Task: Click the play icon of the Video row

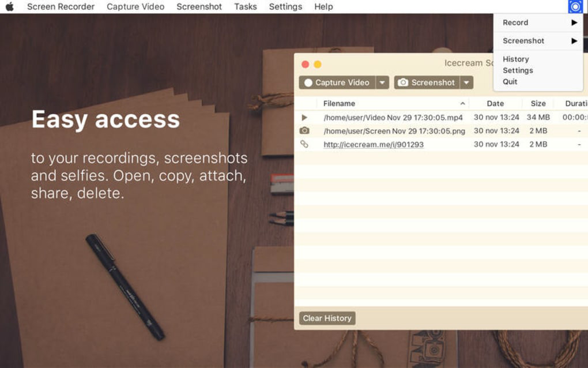Action: (x=304, y=118)
